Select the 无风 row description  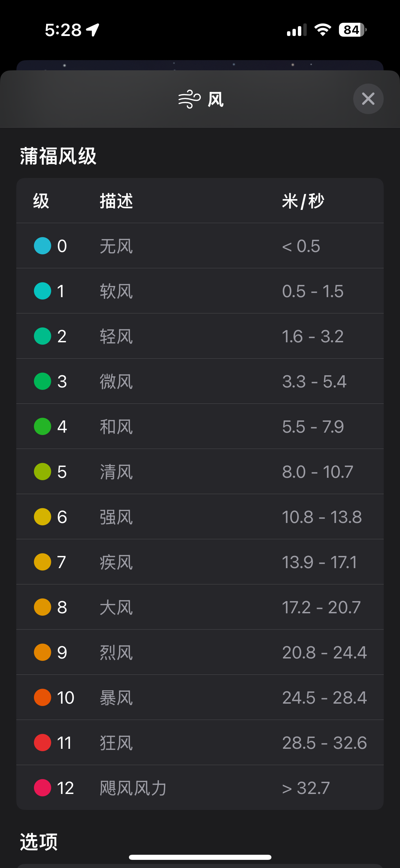[x=116, y=246]
